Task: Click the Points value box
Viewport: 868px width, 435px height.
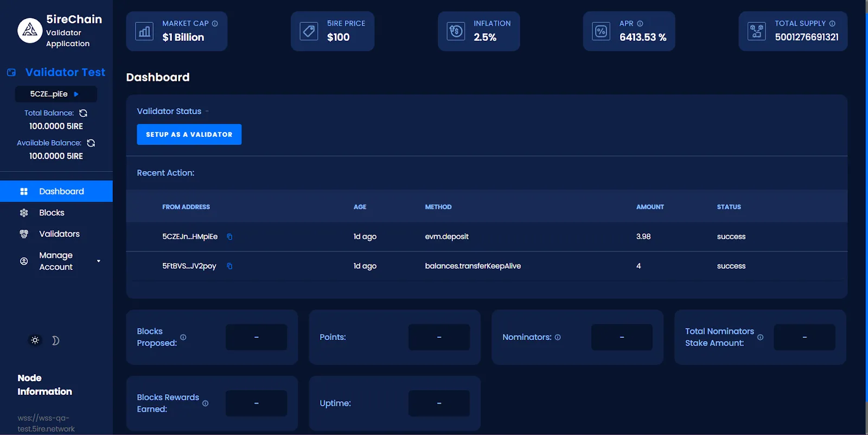Action: pyautogui.click(x=439, y=337)
